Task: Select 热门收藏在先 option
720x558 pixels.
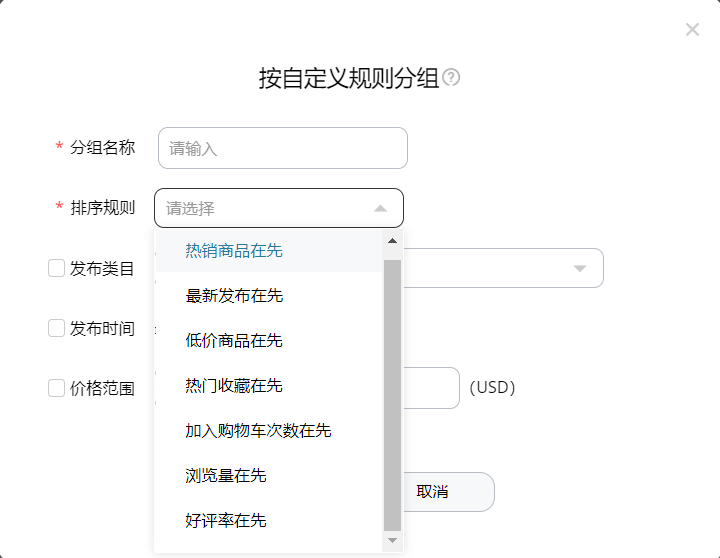Action: tap(269, 385)
